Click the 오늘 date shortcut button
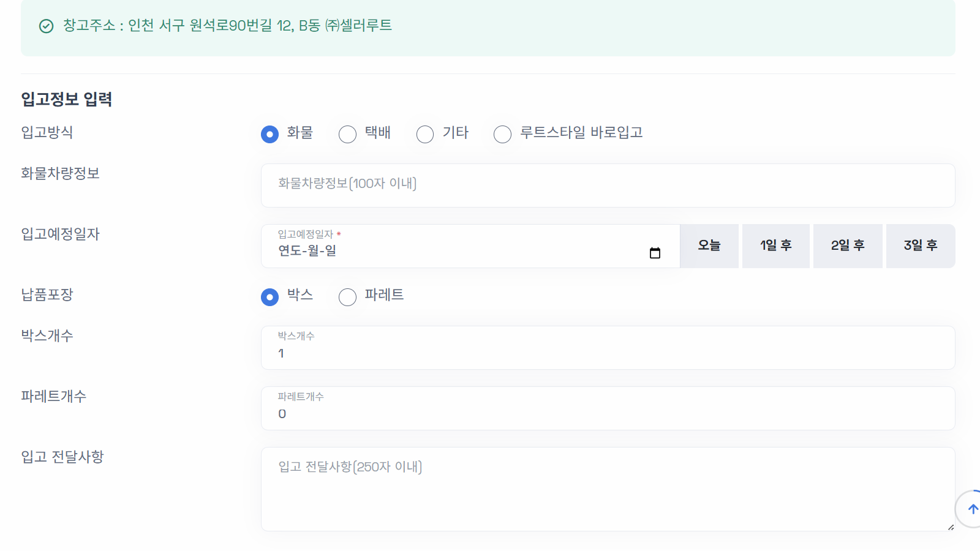The image size is (980, 551). pyautogui.click(x=709, y=246)
